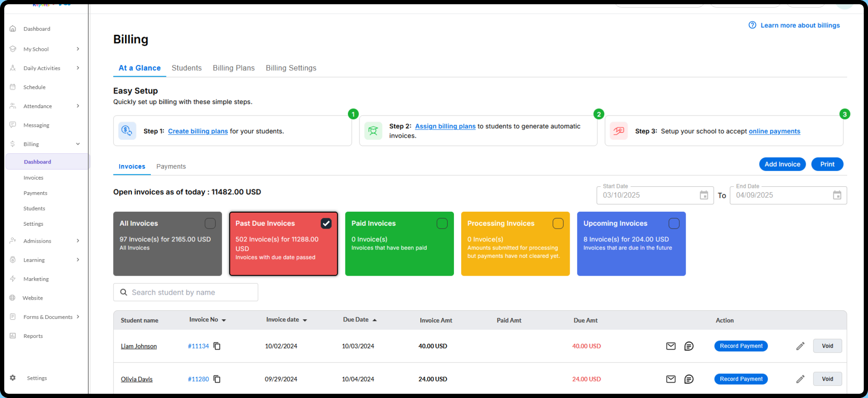The height and width of the screenshot is (398, 868).
Task: Click the Forms & Documents page icon
Action: pyautogui.click(x=13, y=317)
